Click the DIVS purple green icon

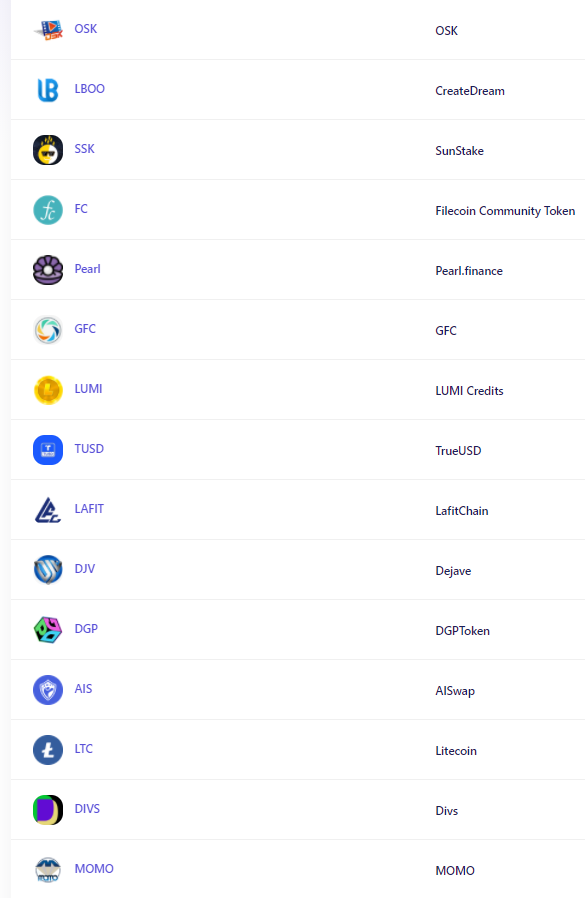[48, 810]
